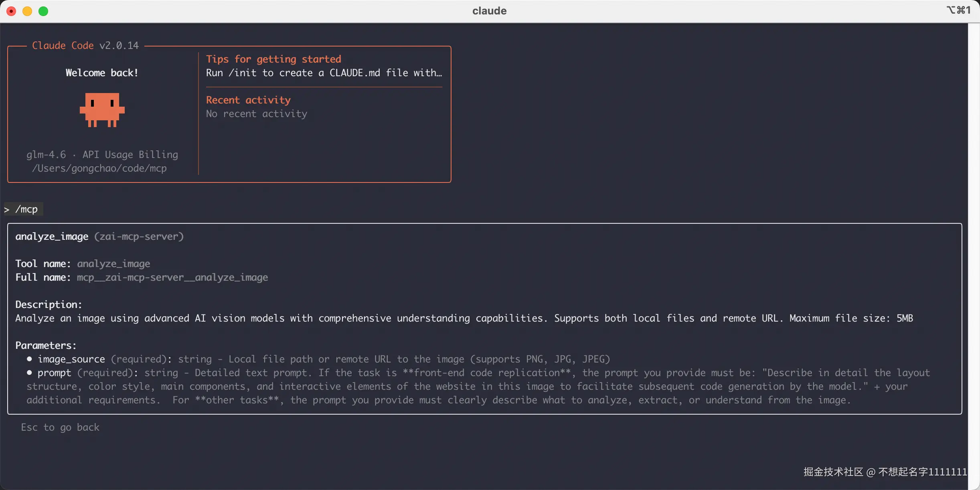
Task: Click the 'Run /init to create' tip line
Action: (324, 73)
